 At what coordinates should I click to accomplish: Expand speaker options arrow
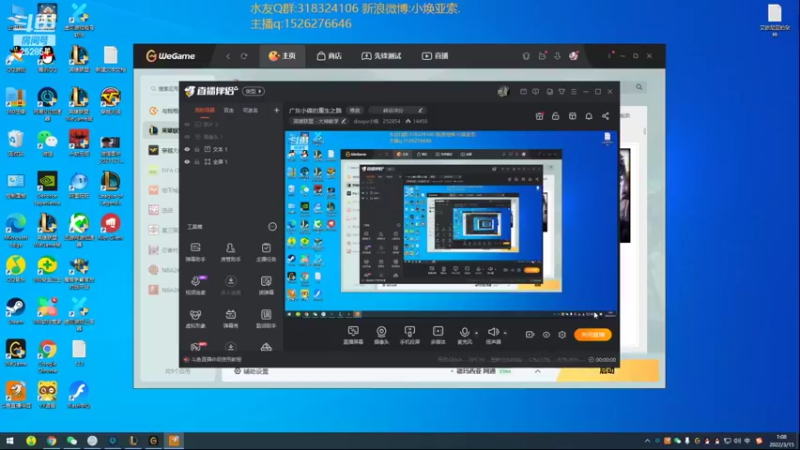point(505,333)
